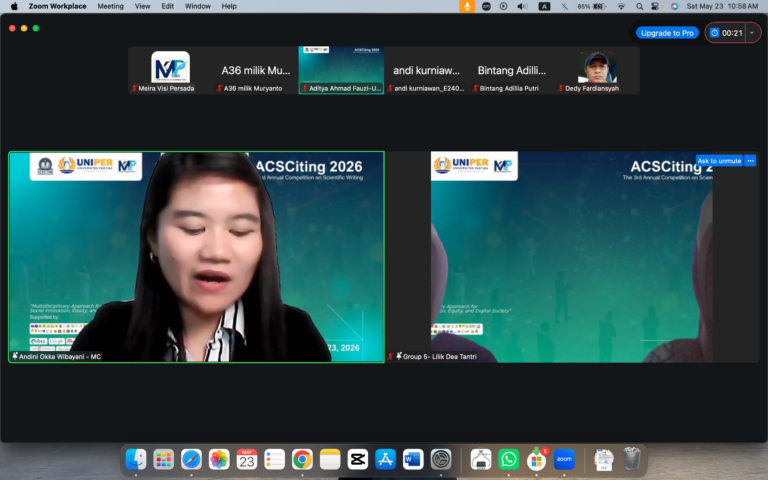Open Photos app from the dock
The width and height of the screenshot is (768, 480).
(x=219, y=459)
